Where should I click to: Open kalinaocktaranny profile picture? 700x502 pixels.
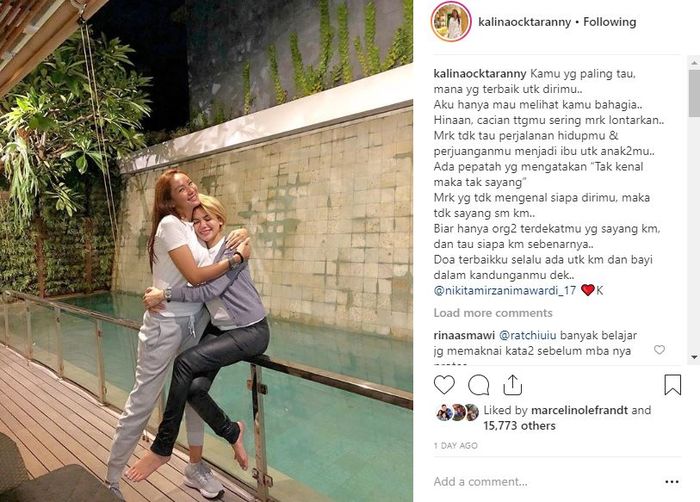(451, 22)
